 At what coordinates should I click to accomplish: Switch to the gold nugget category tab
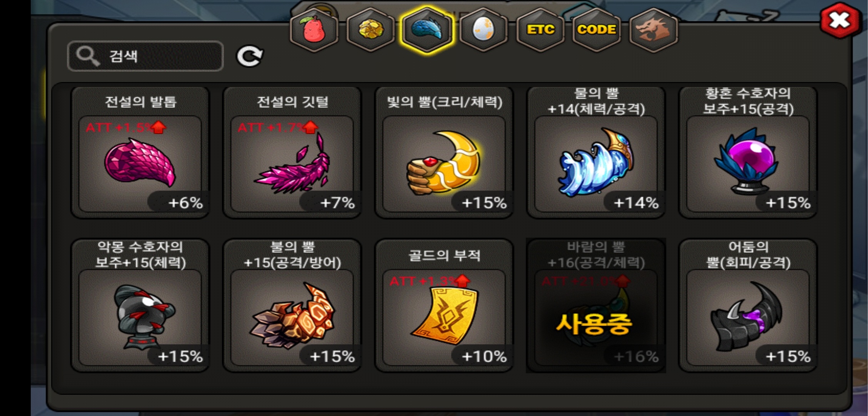pyautogui.click(x=371, y=30)
